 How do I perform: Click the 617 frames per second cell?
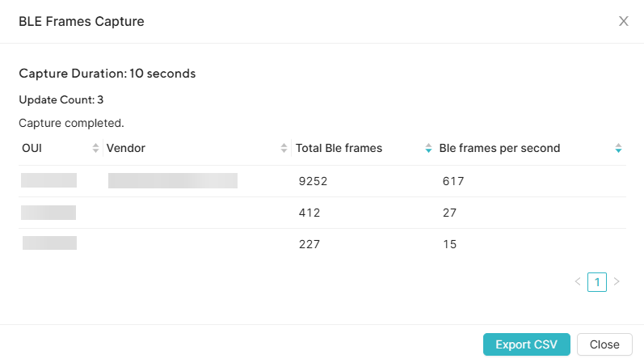pos(453,182)
